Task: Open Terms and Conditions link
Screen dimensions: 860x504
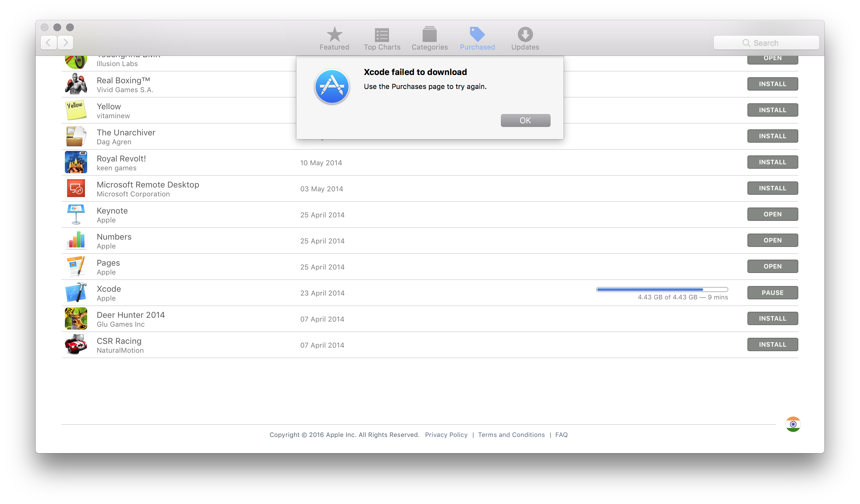Action: [x=511, y=435]
